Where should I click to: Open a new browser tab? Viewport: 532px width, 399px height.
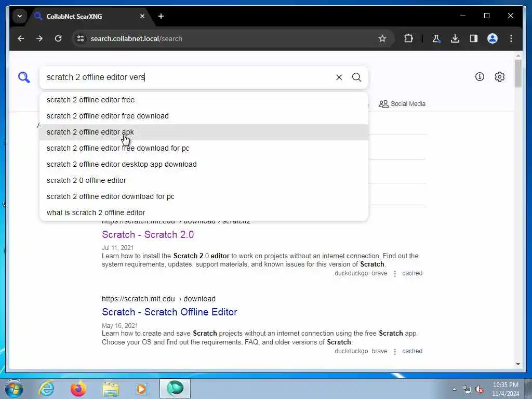(161, 16)
